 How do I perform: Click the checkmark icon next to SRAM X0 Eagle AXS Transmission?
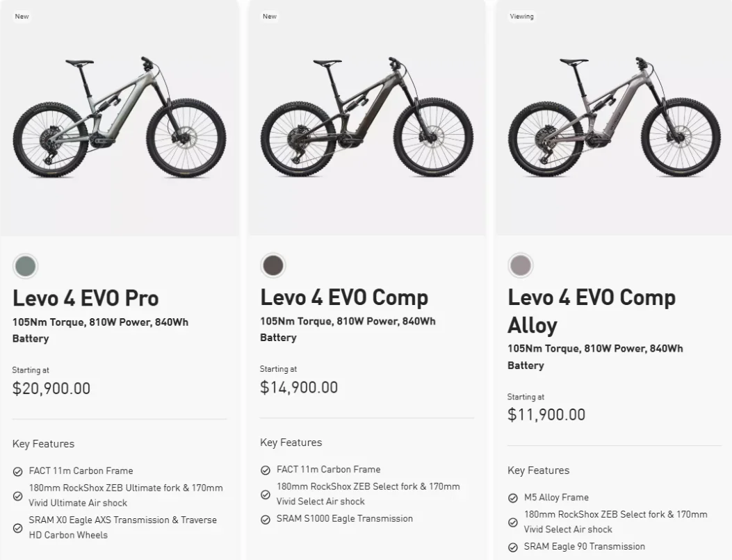[x=18, y=528]
